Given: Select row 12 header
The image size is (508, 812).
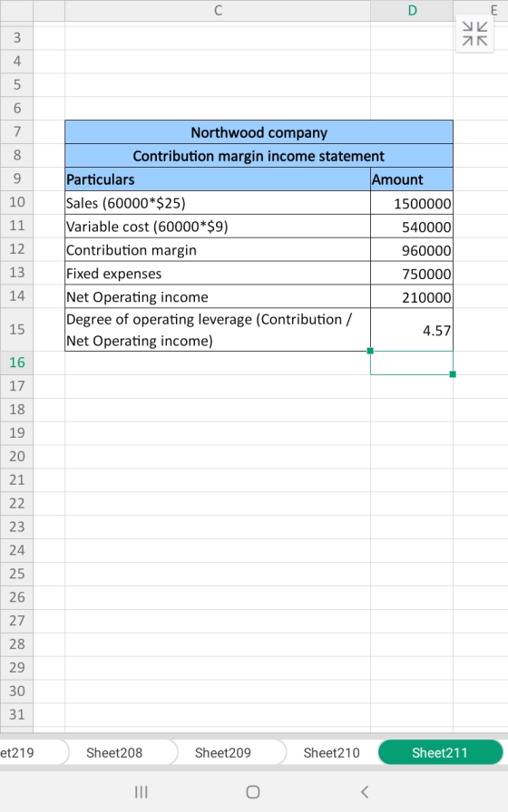Looking at the screenshot, I should (16, 249).
